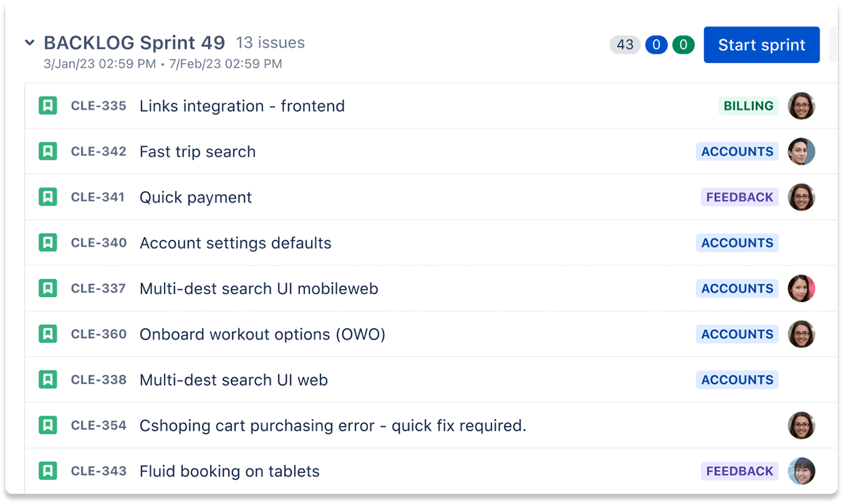This screenshot has height=504, width=843.
Task: Collapse the BACKLOG Sprint 49 section
Action: (x=30, y=42)
